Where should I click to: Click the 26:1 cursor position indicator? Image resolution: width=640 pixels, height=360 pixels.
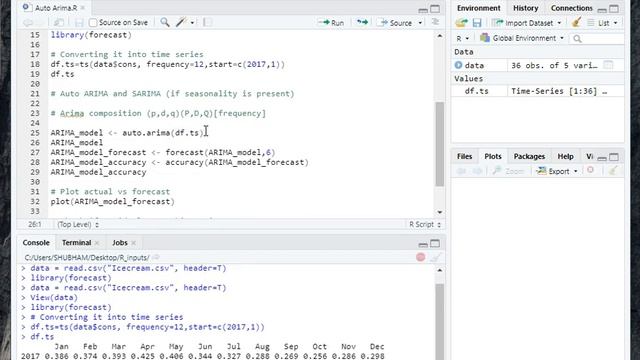pos(35,224)
